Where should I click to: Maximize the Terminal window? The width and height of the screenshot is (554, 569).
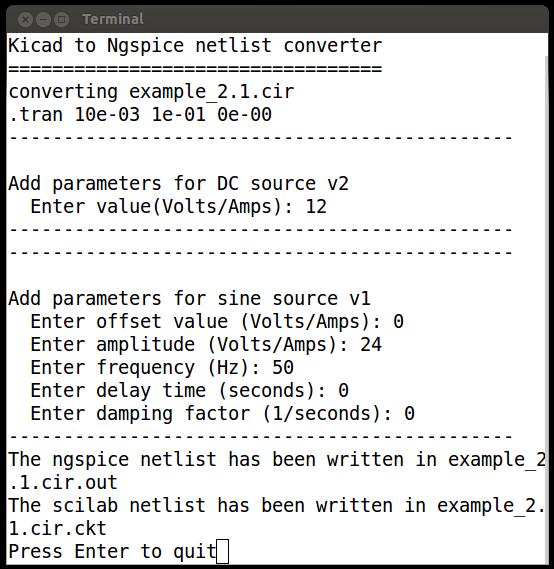62,19
